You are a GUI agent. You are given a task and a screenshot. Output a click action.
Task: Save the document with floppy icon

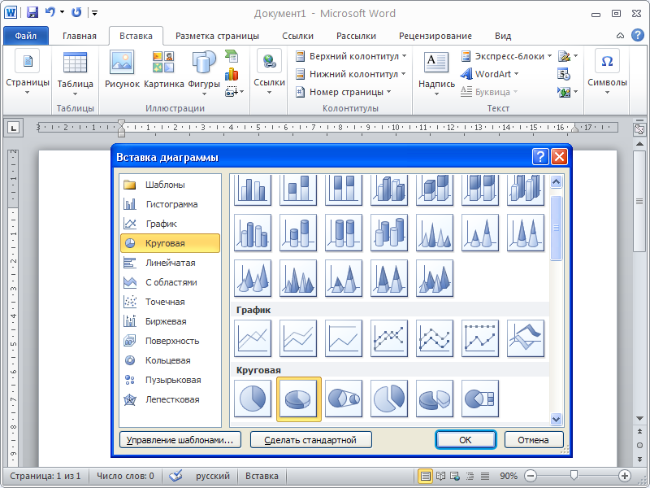coord(32,12)
